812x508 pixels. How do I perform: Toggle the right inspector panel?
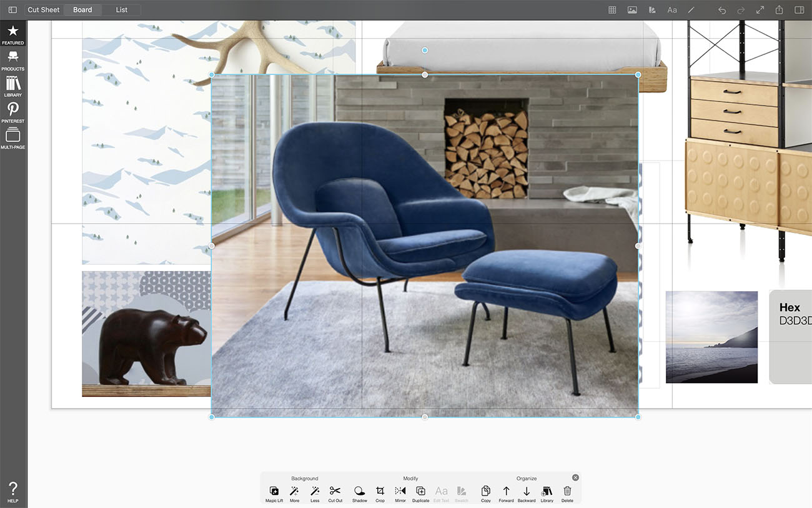click(x=799, y=10)
